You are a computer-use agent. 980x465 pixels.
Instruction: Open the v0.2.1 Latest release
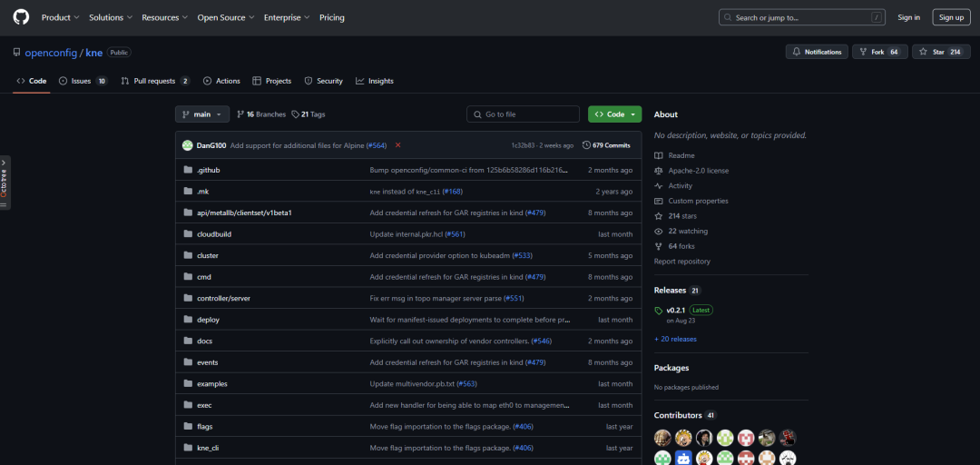[684, 310]
